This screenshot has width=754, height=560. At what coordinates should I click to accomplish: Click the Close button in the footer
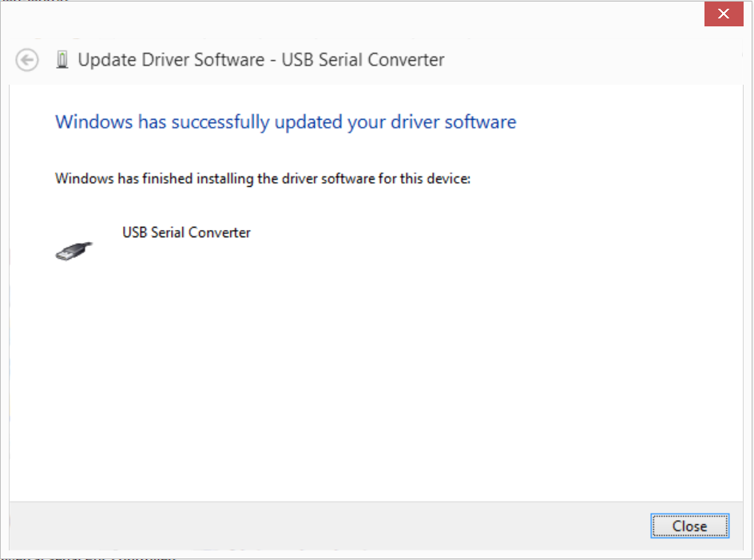click(689, 526)
